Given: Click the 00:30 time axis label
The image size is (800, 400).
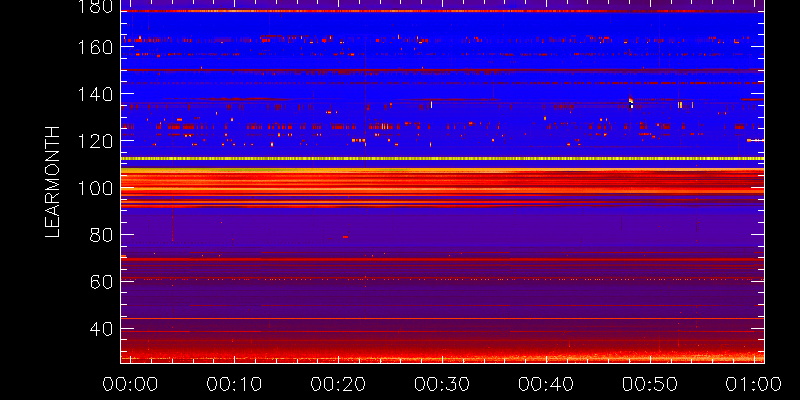Looking at the screenshot, I should [x=442, y=384].
